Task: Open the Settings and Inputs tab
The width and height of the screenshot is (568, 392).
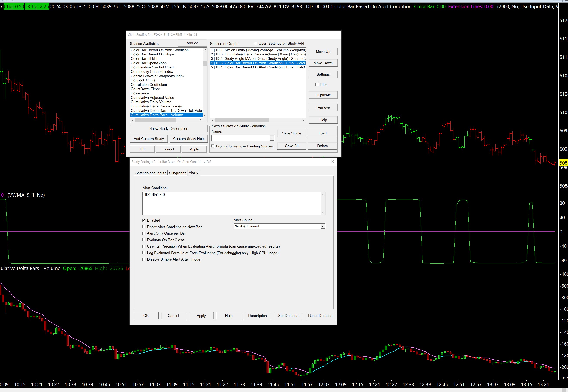Action: (150, 173)
